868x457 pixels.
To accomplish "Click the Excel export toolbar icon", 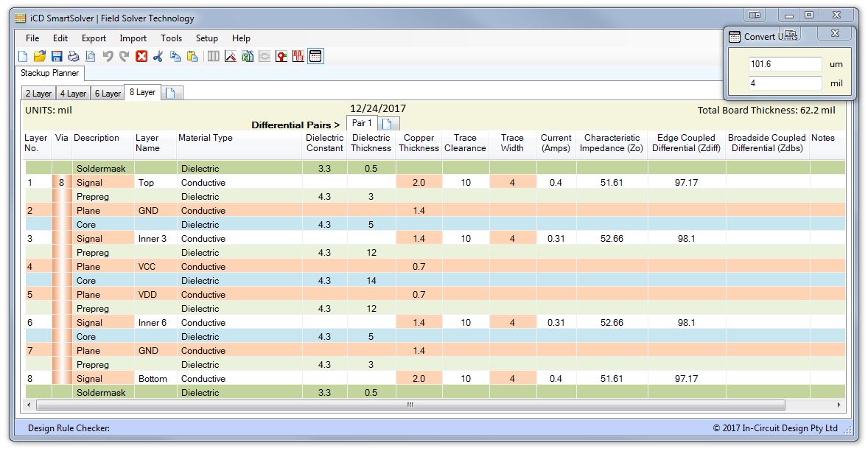I will 247,56.
